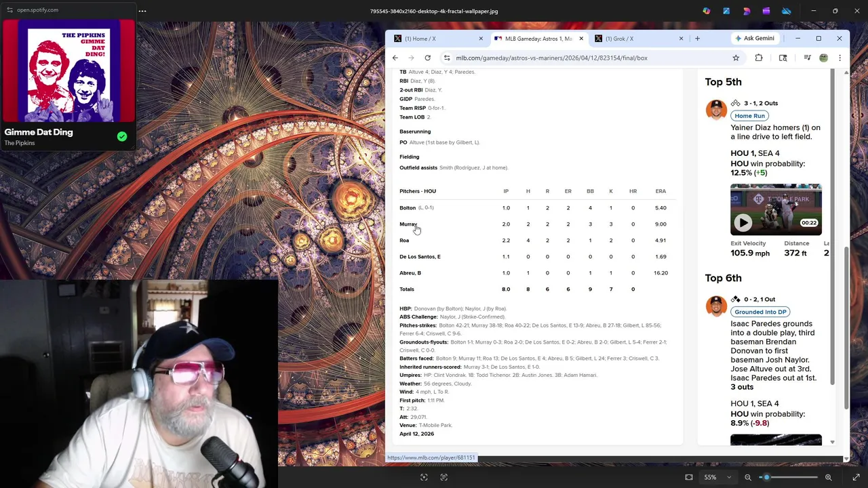Open pitcher Bolton's player link
The width and height of the screenshot is (868, 488).
click(x=408, y=208)
